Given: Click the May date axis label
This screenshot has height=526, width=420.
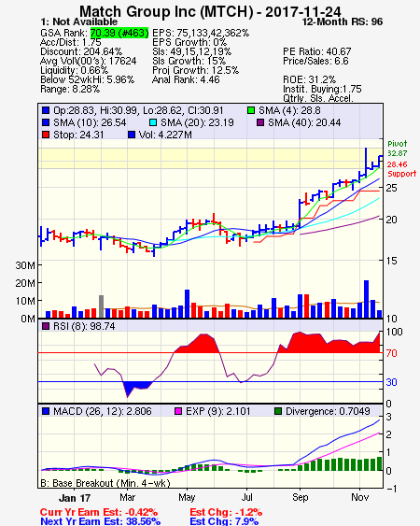Looking at the screenshot, I should [187, 497].
